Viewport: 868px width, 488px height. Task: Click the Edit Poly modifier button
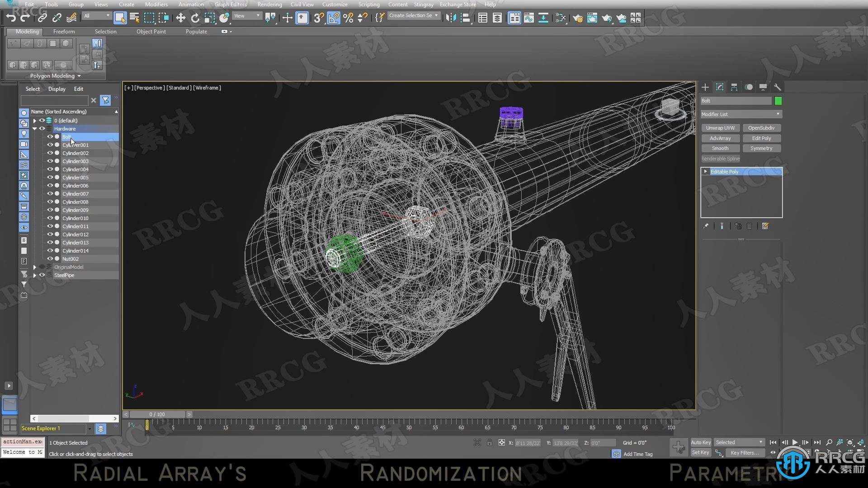click(762, 138)
